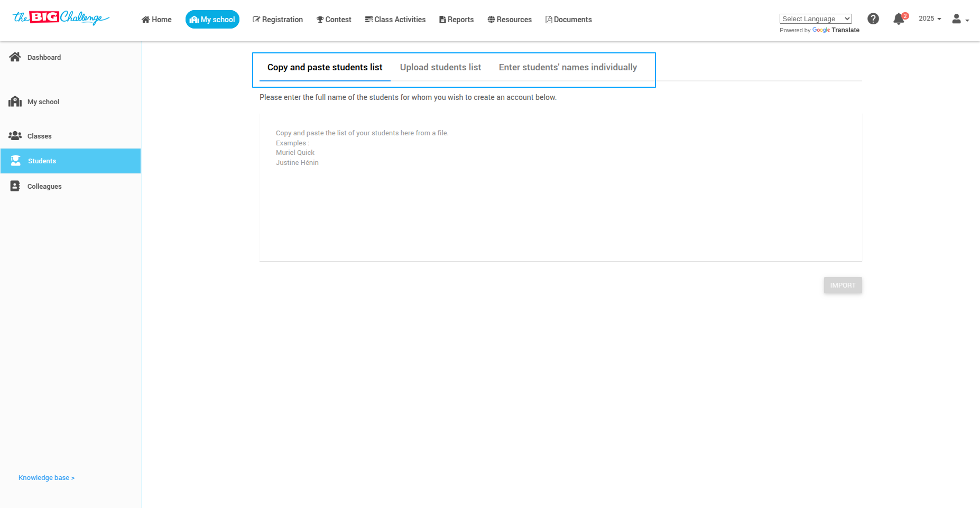Screen dimensions: 980x508
Task: Open the Select Language dropdown
Action: pyautogui.click(x=816, y=19)
